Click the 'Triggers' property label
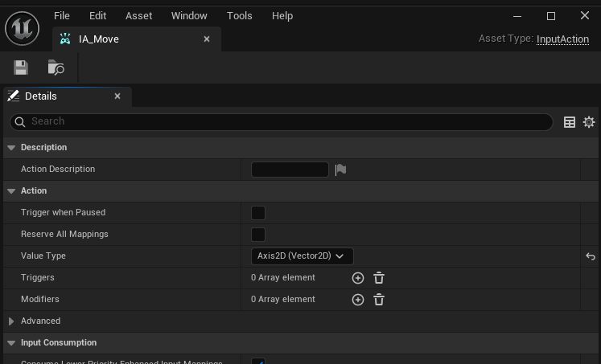The height and width of the screenshot is (364, 601). point(38,277)
